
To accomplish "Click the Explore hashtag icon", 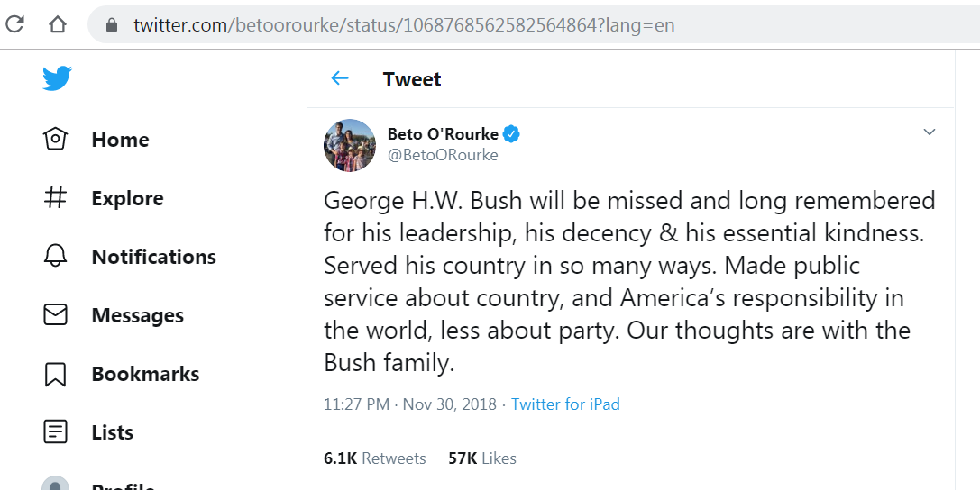I will pyautogui.click(x=56, y=198).
